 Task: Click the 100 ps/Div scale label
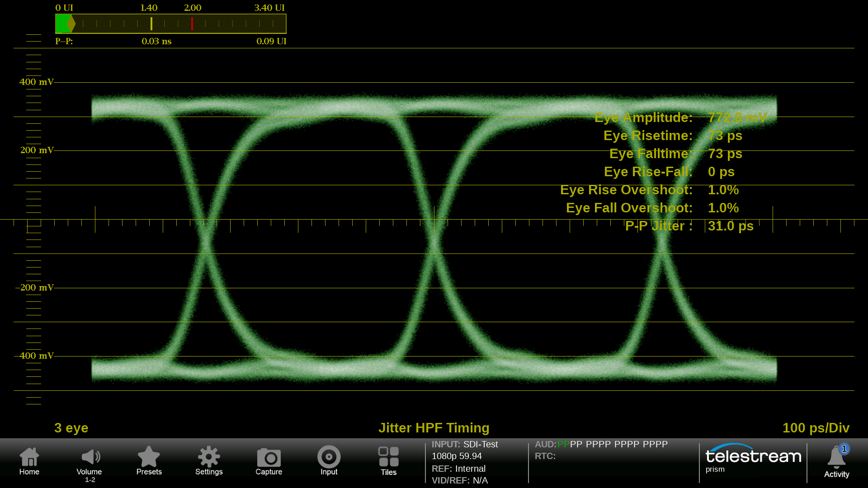816,428
